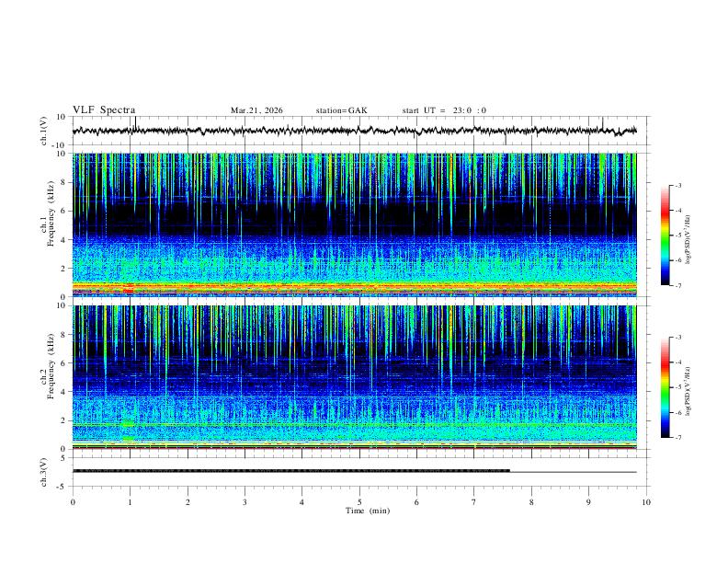Click time axis tick label "1"

click(x=131, y=502)
